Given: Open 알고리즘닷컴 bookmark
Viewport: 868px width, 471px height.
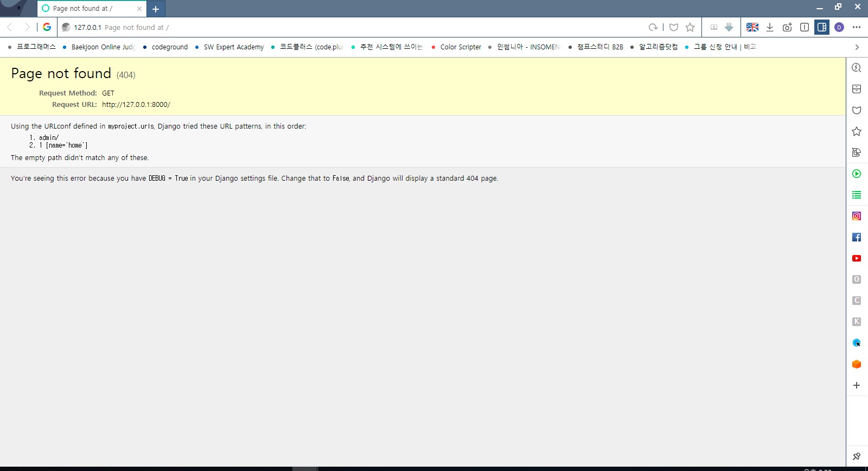Looking at the screenshot, I should click(654, 47).
